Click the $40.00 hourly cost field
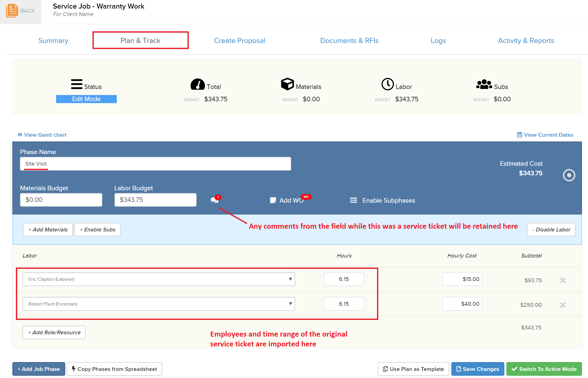 coord(462,304)
